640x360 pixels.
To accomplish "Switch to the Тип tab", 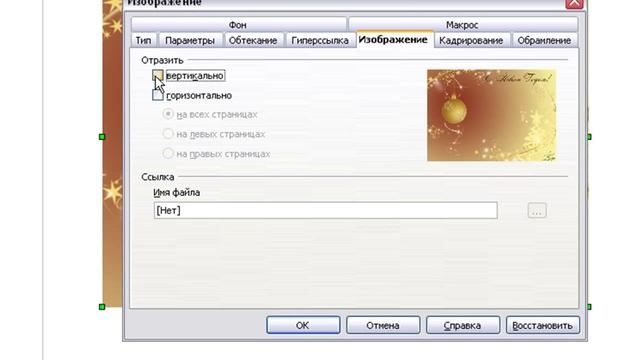I will (143, 40).
